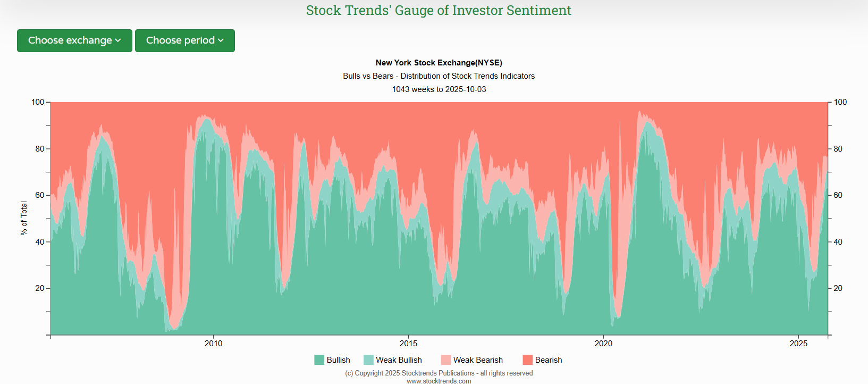The height and width of the screenshot is (384, 868).
Task: Open the Choose exchange dropdown
Action: [74, 40]
